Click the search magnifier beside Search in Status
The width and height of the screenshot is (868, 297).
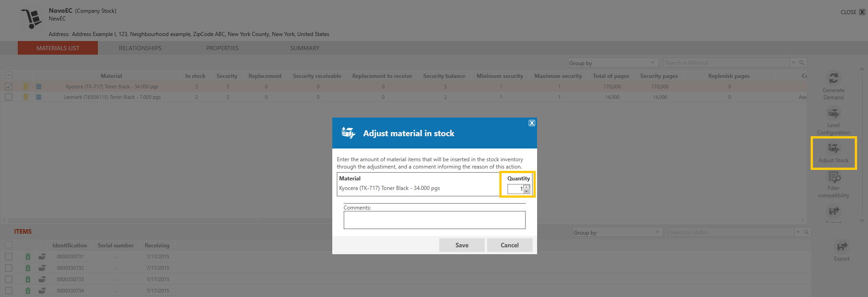pyautogui.click(x=806, y=232)
